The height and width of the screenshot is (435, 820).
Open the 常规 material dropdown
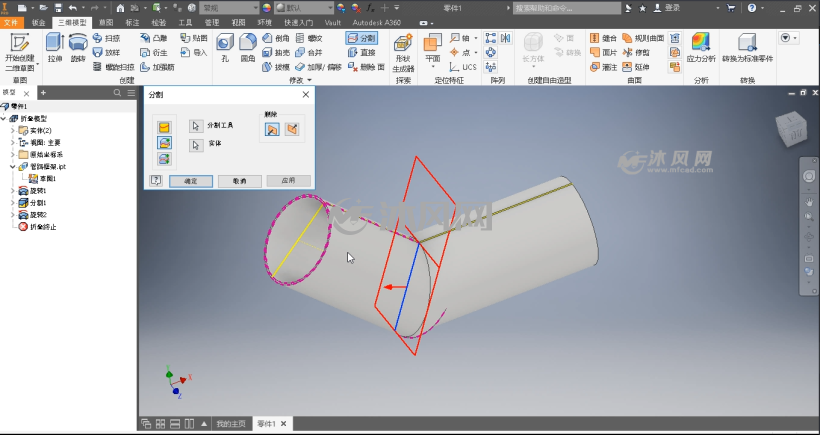(255, 8)
